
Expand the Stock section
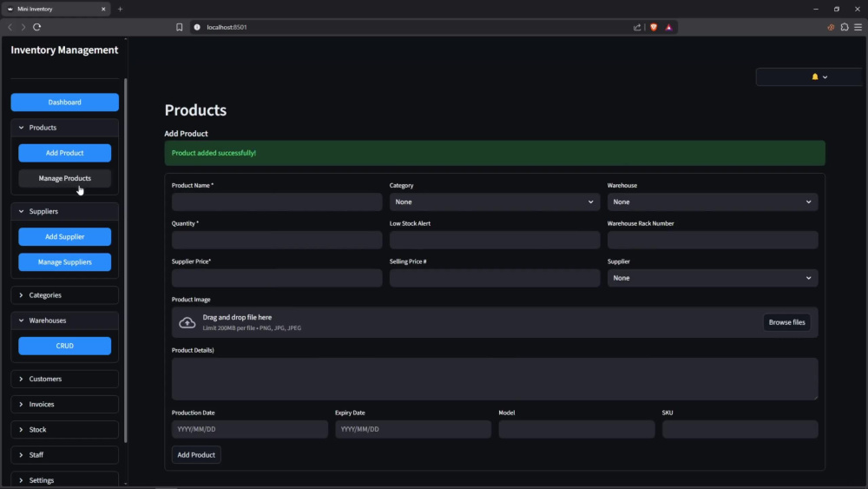coord(65,430)
